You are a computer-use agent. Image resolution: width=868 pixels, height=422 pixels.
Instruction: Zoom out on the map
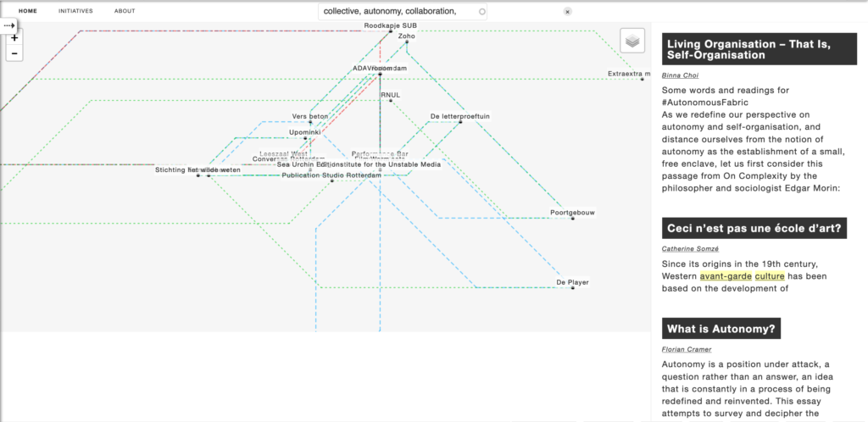click(14, 53)
